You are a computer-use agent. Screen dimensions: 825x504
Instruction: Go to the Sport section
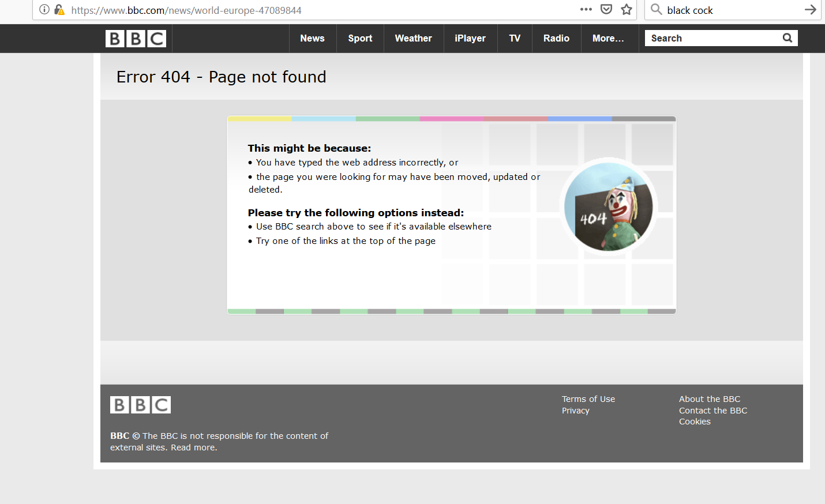(360, 39)
